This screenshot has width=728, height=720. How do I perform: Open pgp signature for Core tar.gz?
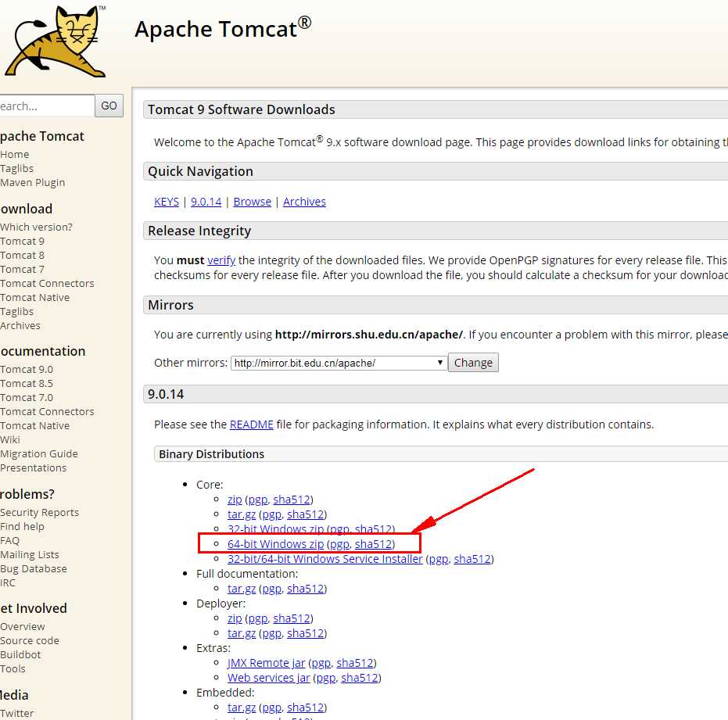(x=272, y=515)
